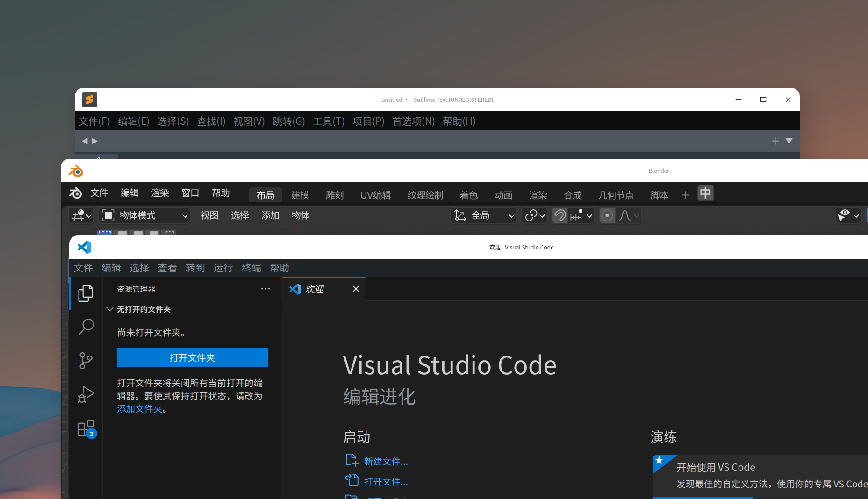This screenshot has height=499, width=868.
Task: Collapse the 无打开的文件夹 section
Action: tap(110, 309)
